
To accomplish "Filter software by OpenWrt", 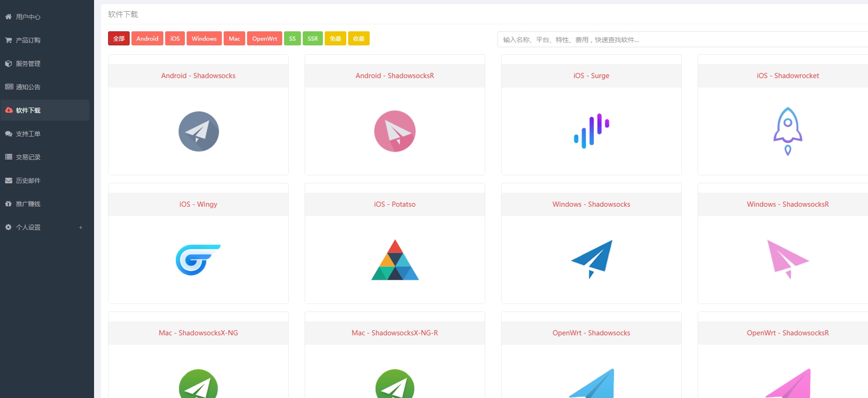I will pos(264,38).
